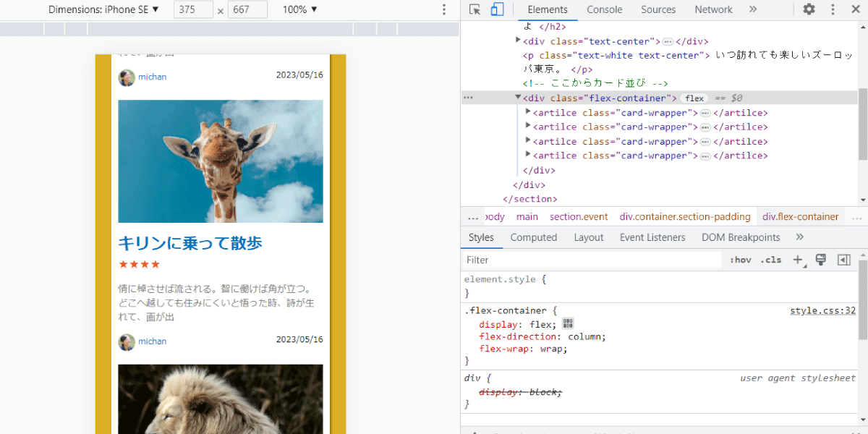The image size is (868, 434).
Task: Open the DevTools customize kebab menu
Action: (833, 9)
